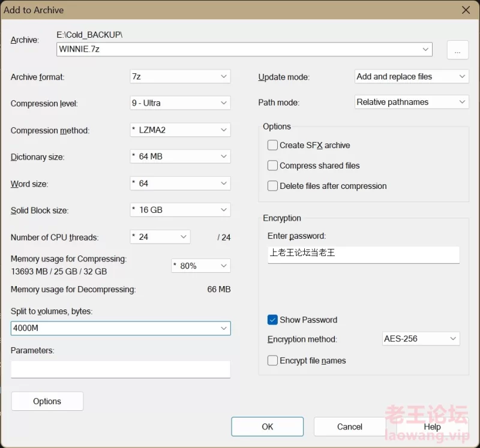Open the Compression method dropdown
The image size is (480, 448).
[179, 130]
